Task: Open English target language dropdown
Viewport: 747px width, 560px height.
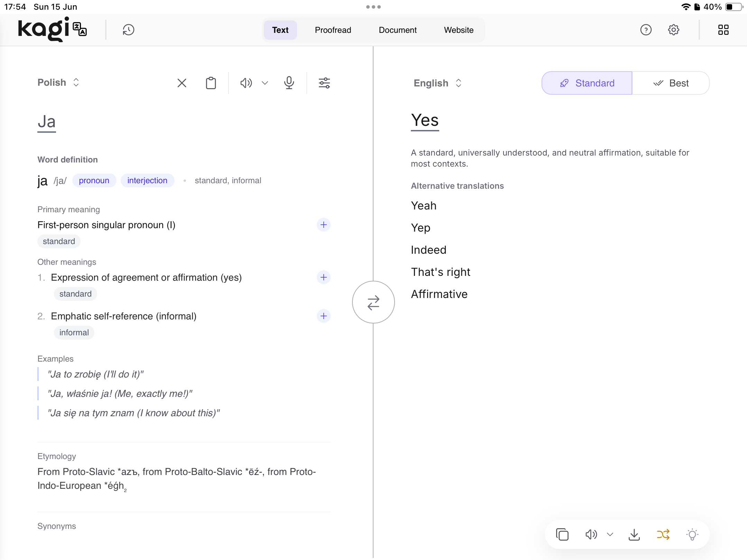Action: tap(437, 83)
